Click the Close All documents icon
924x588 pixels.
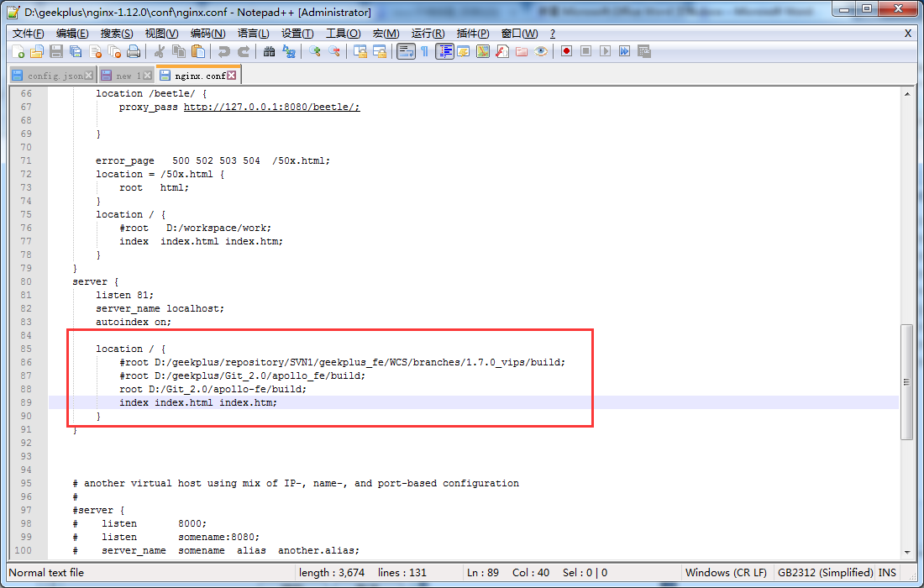(x=115, y=52)
